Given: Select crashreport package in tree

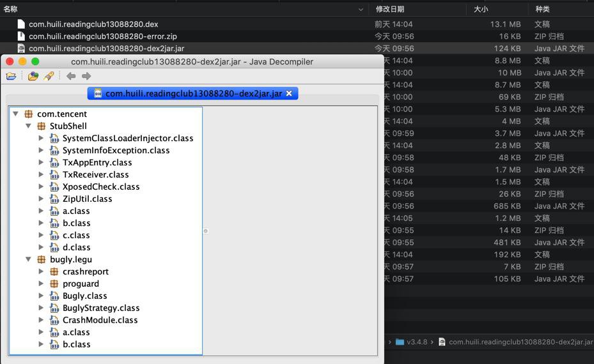Looking at the screenshot, I should (x=86, y=271).
